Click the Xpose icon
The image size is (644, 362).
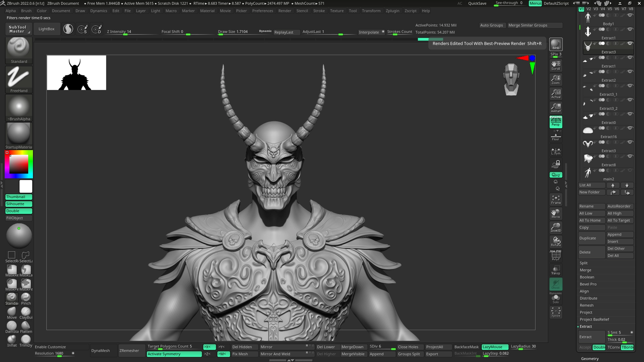(x=555, y=312)
